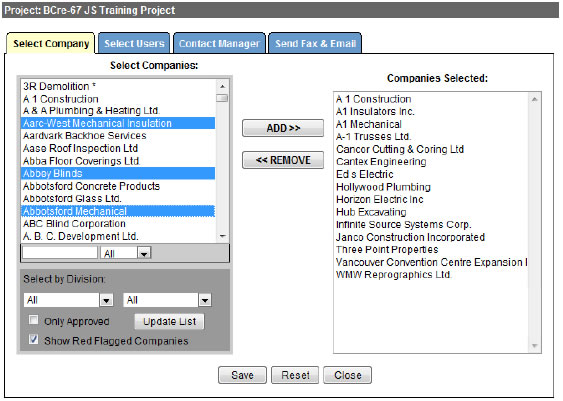The image size is (563, 401).
Task: Select 'Ed s Electric' in Companies Selected
Action: (x=431, y=174)
